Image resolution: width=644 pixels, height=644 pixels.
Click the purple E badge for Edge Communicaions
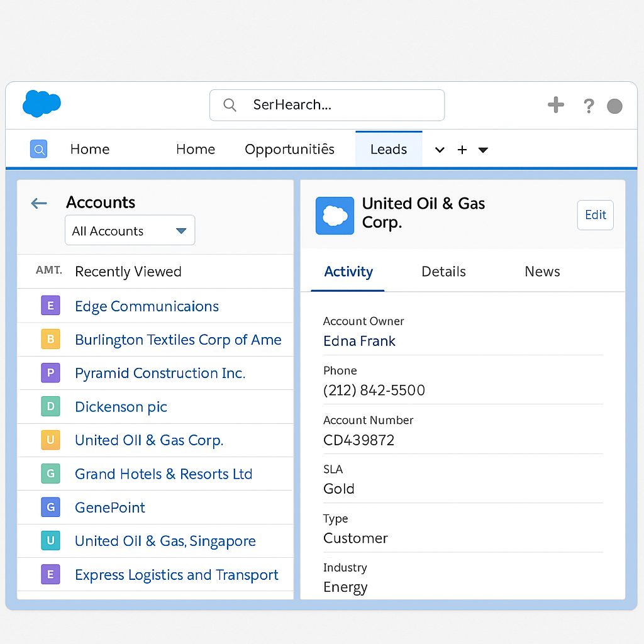pos(50,306)
